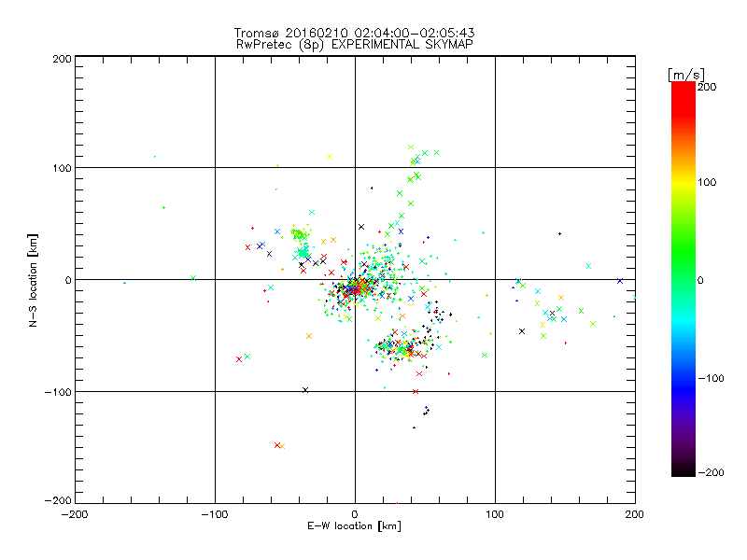Click the colorbar label -200
This screenshot has height=560, width=747.
[x=711, y=472]
